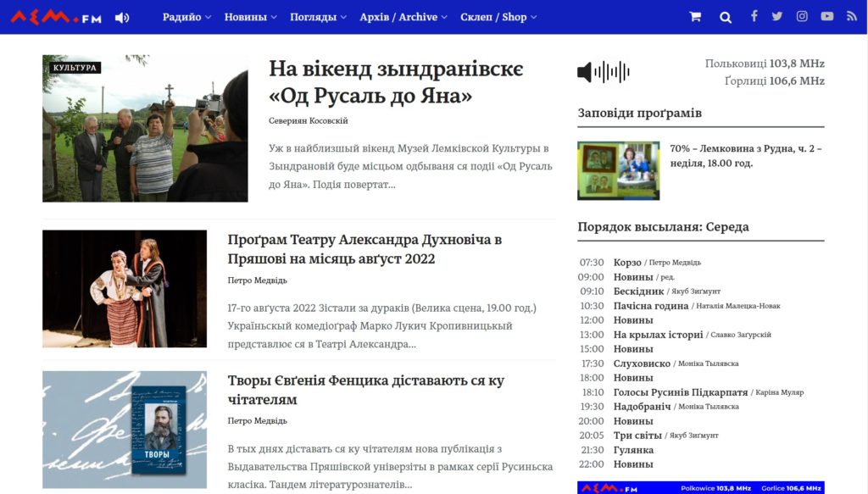Open the Склеп / Shop menu
The image size is (868, 494).
(x=498, y=17)
